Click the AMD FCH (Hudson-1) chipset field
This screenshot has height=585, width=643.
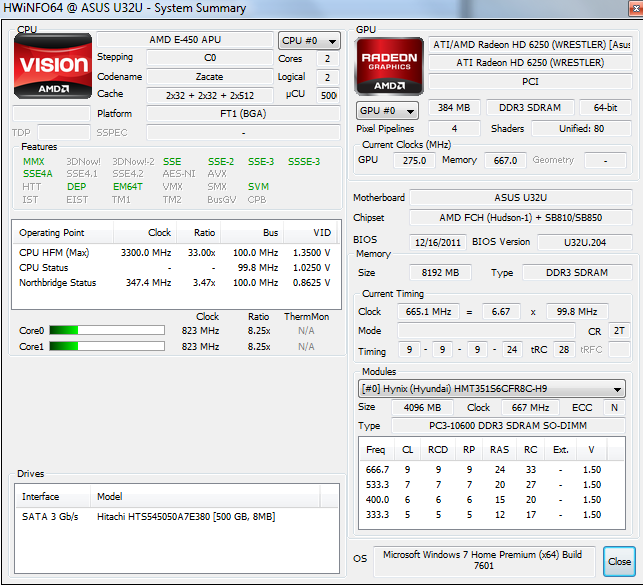click(520, 218)
